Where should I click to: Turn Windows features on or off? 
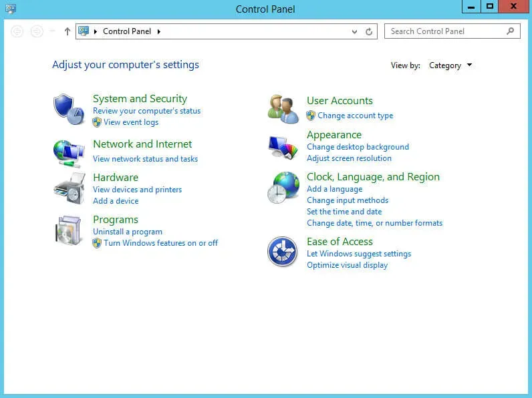(161, 243)
